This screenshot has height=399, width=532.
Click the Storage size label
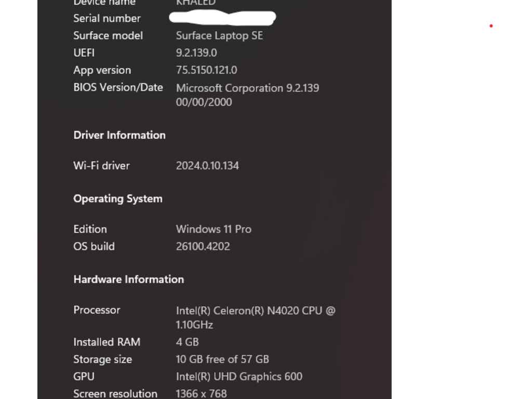click(102, 360)
